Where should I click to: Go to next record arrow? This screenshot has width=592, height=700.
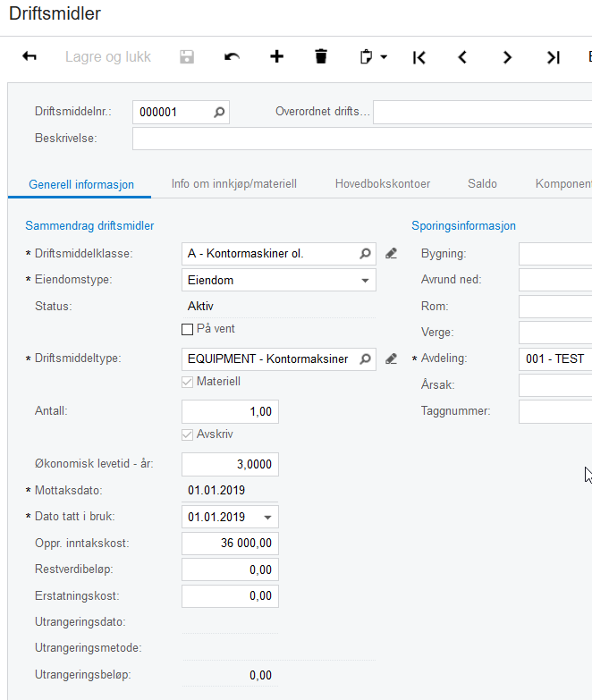(x=507, y=57)
